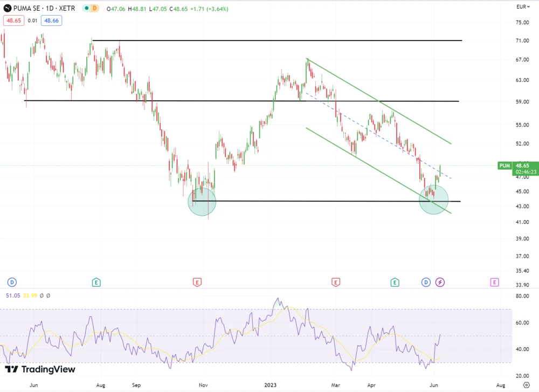Select the upper green channel trendline
This screenshot has height=392, width=539.
coord(379,101)
